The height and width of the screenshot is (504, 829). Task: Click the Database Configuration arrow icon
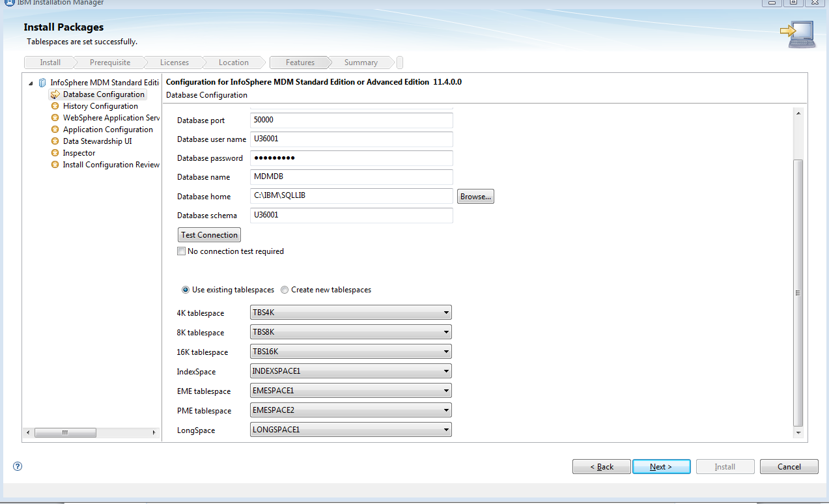tap(55, 94)
